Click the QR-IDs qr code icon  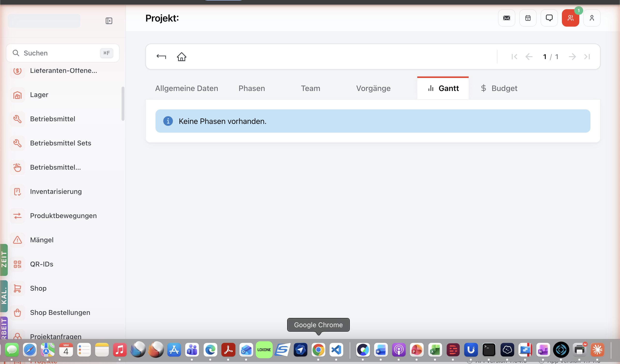17,264
